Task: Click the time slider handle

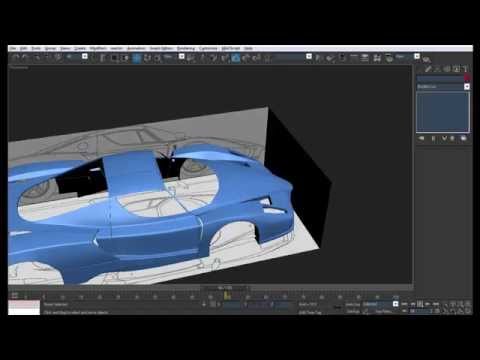Action: (x=225, y=288)
